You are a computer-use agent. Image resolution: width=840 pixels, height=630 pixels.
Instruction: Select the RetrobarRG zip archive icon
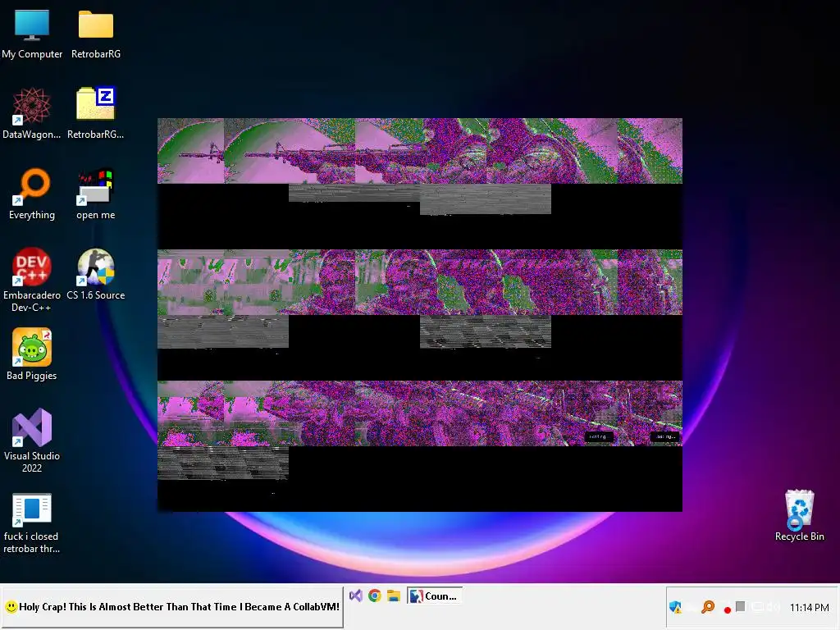pos(96,113)
